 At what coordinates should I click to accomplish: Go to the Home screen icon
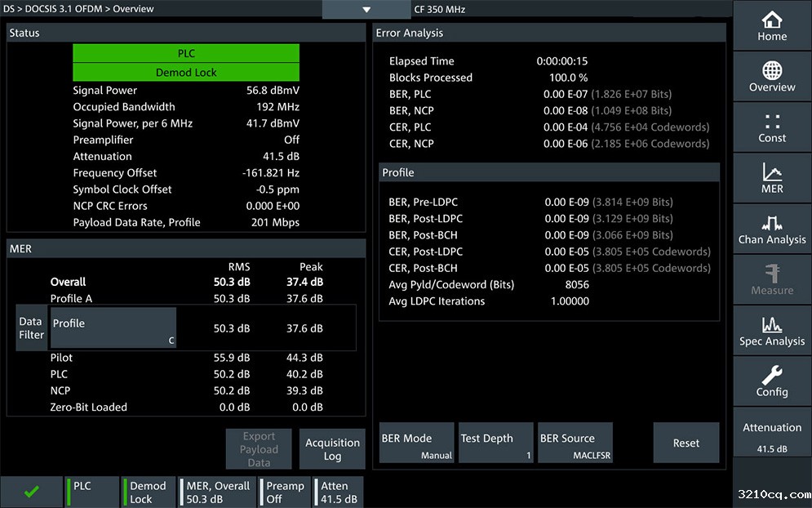(771, 26)
